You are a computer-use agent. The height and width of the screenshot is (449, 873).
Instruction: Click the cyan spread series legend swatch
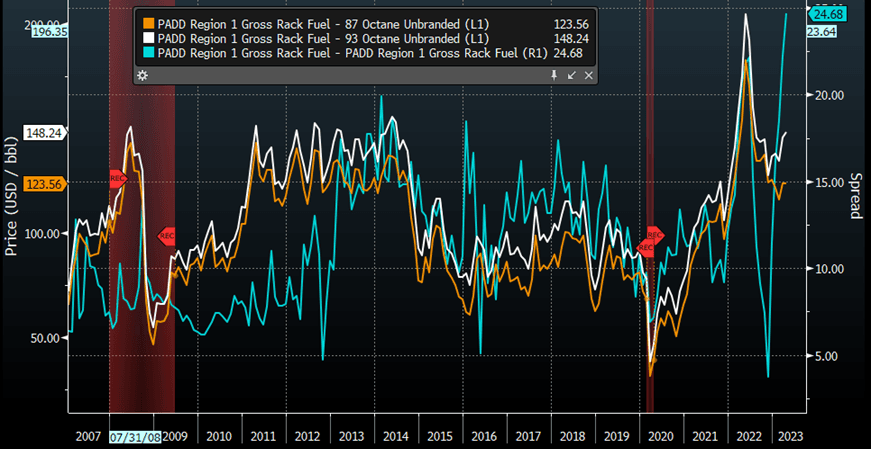[x=149, y=53]
